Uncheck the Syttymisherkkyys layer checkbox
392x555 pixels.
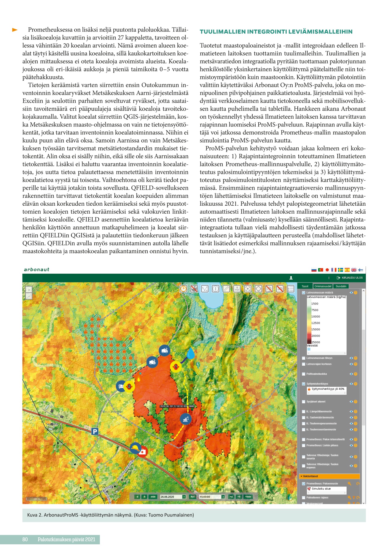(304, 384)
